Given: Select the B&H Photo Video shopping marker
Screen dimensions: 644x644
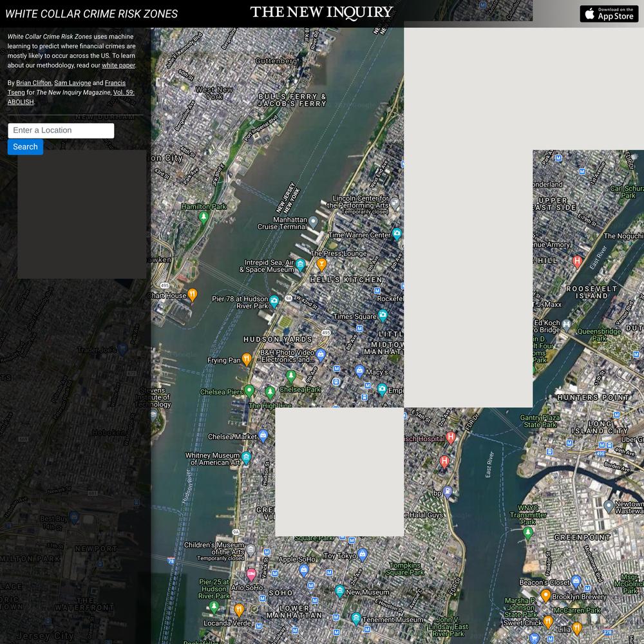Looking at the screenshot, I should 321,354.
